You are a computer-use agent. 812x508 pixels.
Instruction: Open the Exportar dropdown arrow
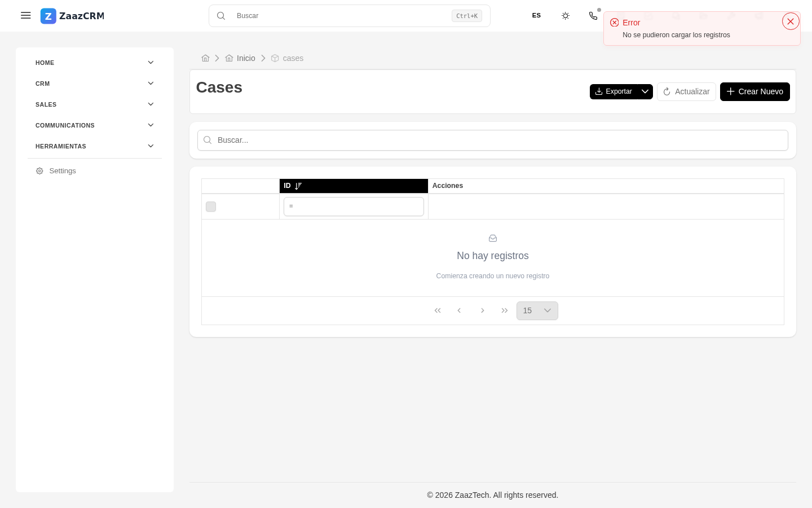pyautogui.click(x=645, y=91)
